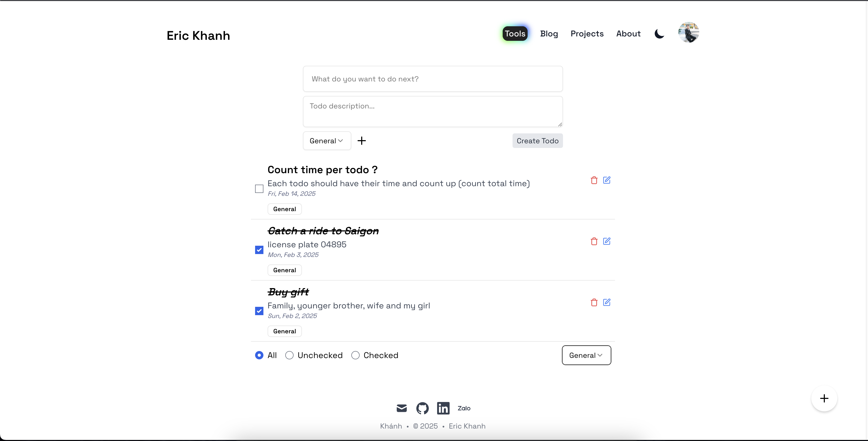Viewport: 868px width, 441px height.
Task: Check the 'Count time per todo' checkbox
Action: coord(259,189)
